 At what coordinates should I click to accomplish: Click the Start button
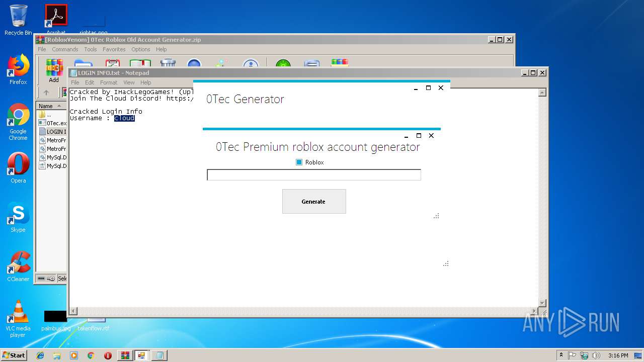(x=14, y=355)
